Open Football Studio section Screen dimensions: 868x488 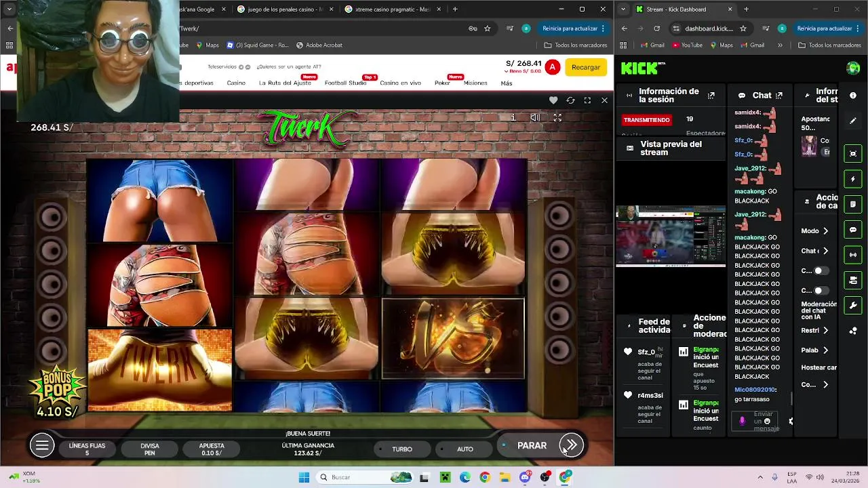point(345,83)
